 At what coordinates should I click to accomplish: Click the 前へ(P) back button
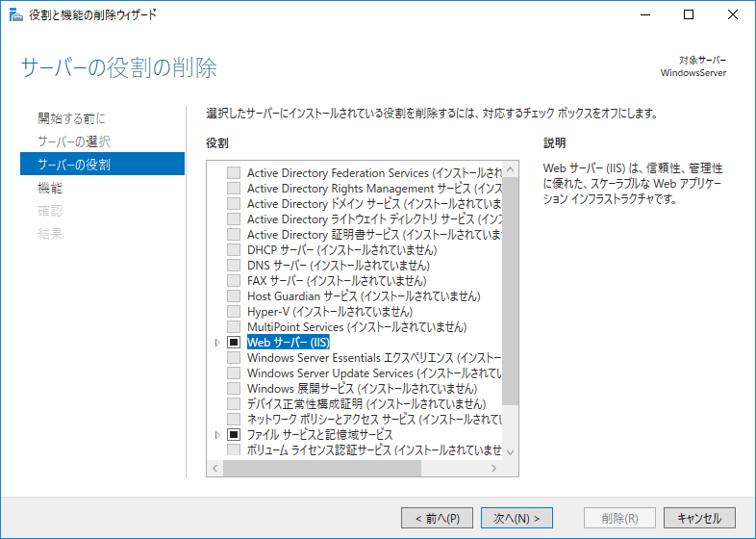point(437,518)
